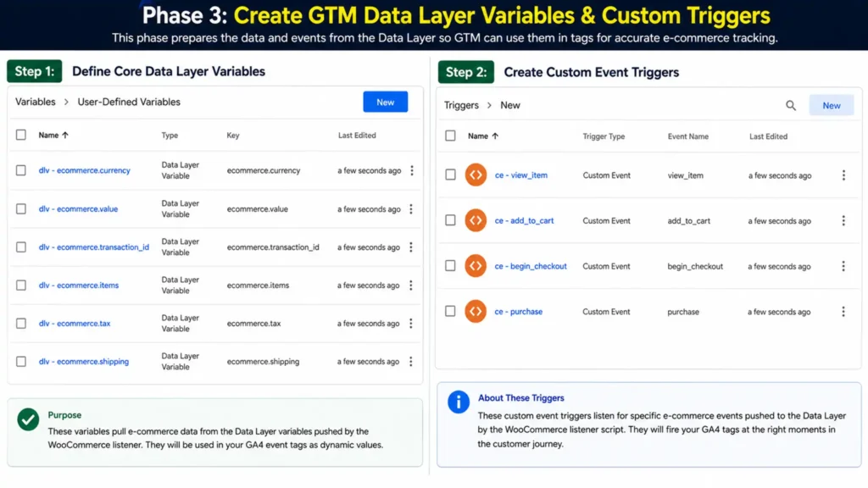Click the custom event icon for purchase
This screenshot has height=488, width=868.
476,311
